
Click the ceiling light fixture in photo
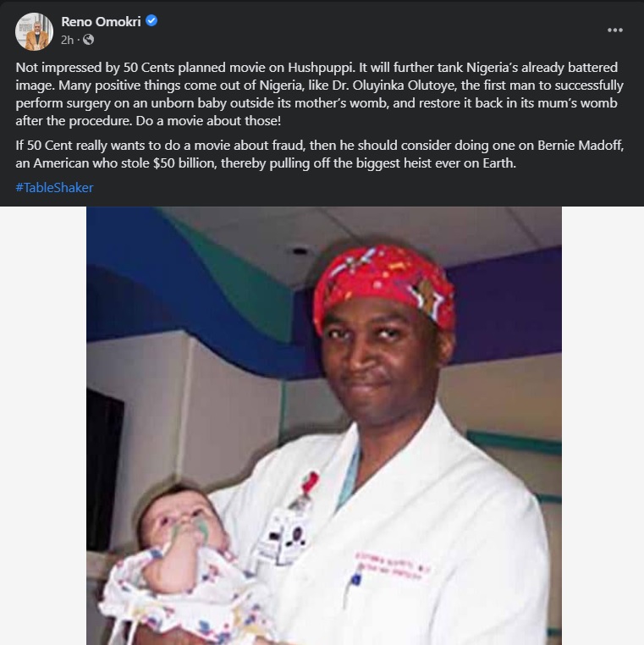(299, 251)
